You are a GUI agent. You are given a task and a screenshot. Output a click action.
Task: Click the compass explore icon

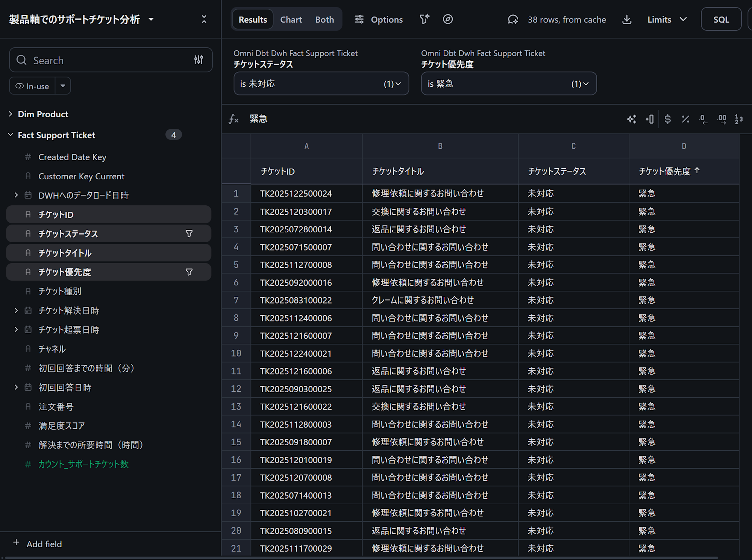447,19
